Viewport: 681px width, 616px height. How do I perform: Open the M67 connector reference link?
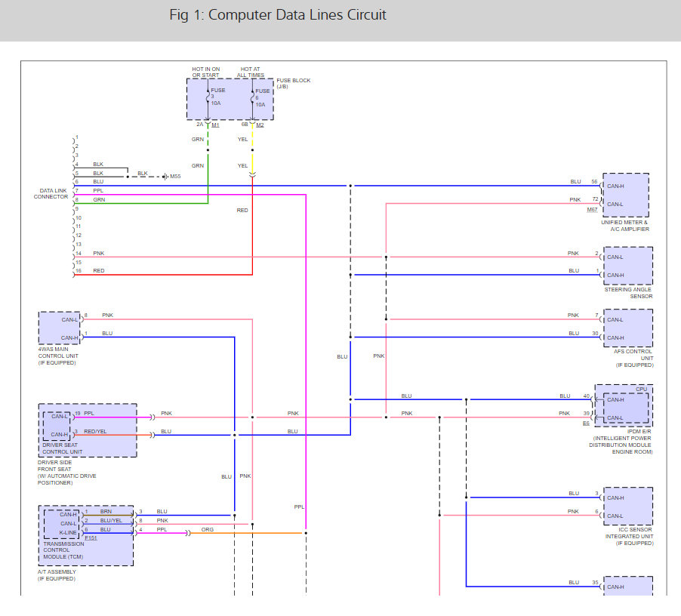(592, 210)
